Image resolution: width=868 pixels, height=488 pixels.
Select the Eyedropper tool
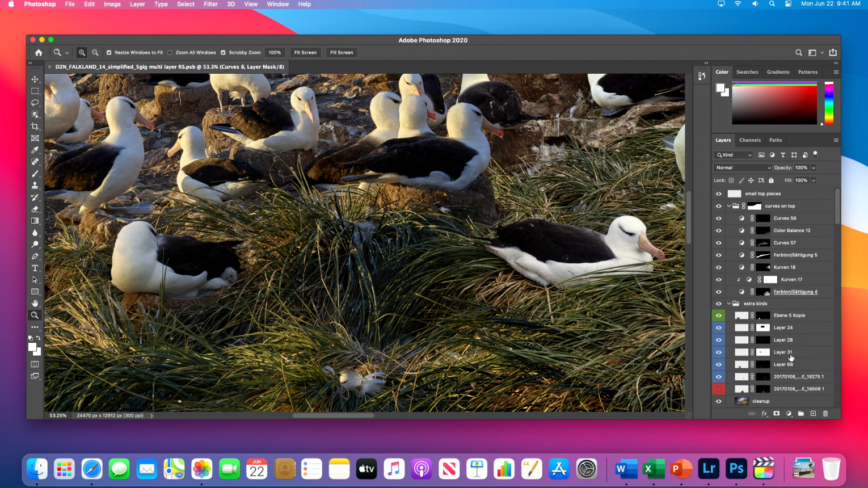click(x=35, y=150)
